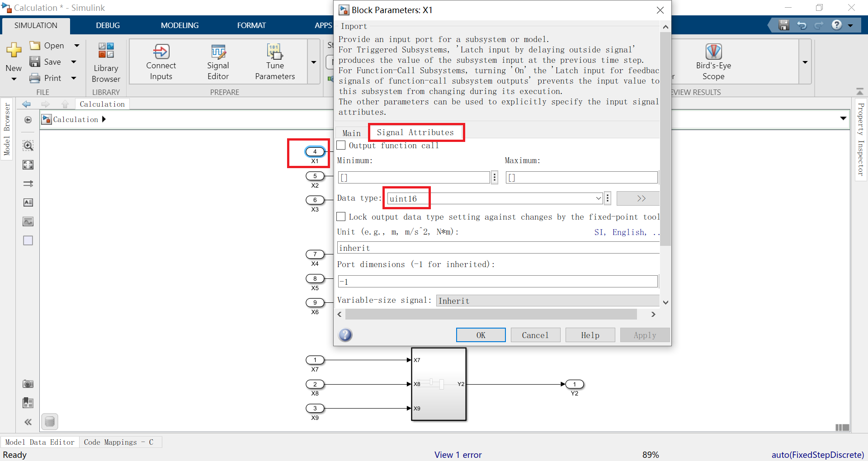Open the Code Mappings - C tab
The image size is (868, 461).
click(x=118, y=442)
